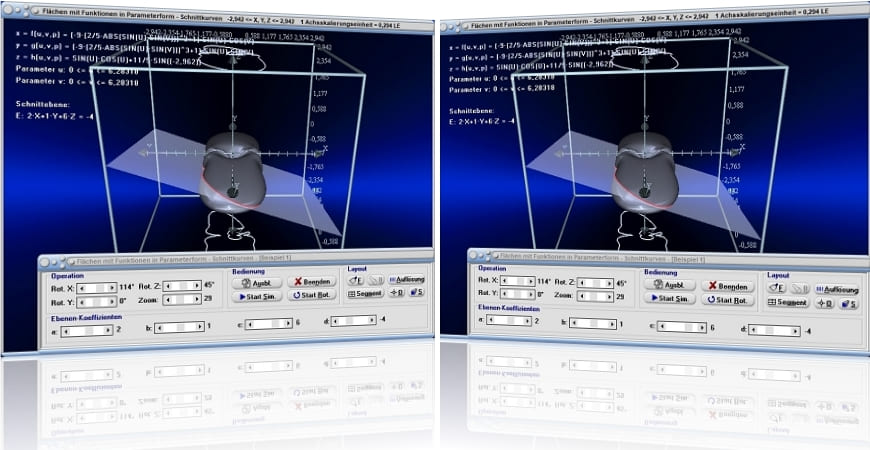The width and height of the screenshot is (870, 450).
Task: Click plane equation text in right window
Action: coord(483,120)
